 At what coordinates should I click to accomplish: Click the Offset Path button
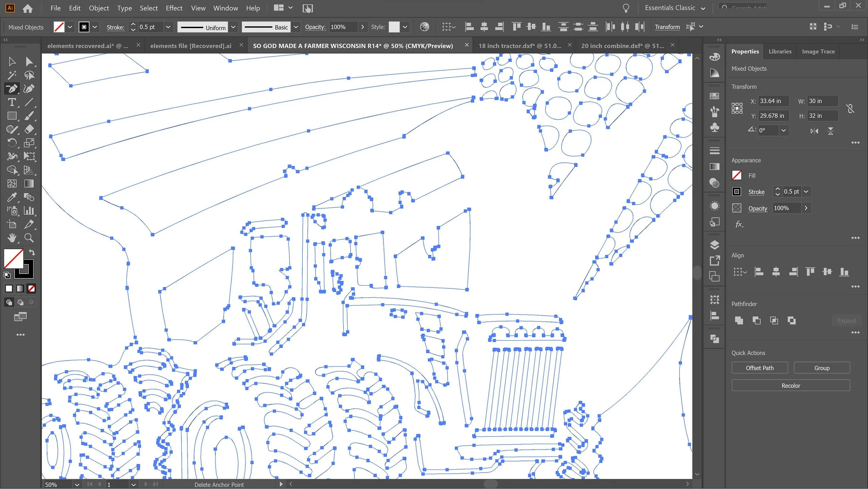pyautogui.click(x=759, y=368)
